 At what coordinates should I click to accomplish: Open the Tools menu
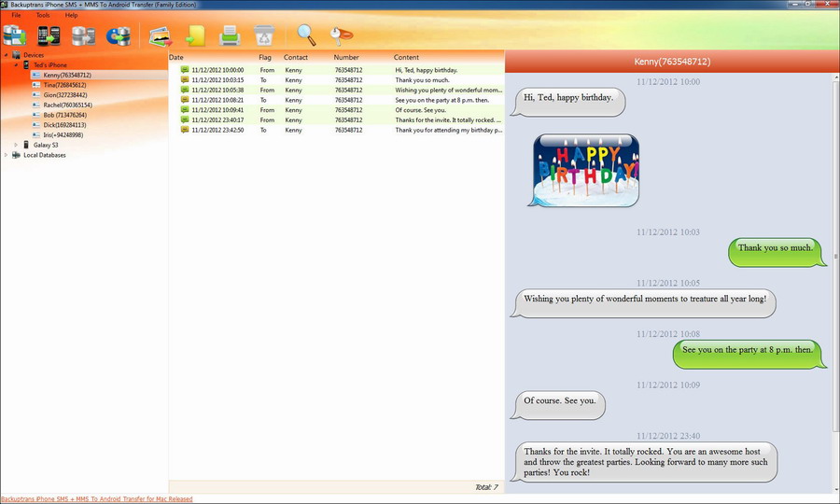[43, 15]
